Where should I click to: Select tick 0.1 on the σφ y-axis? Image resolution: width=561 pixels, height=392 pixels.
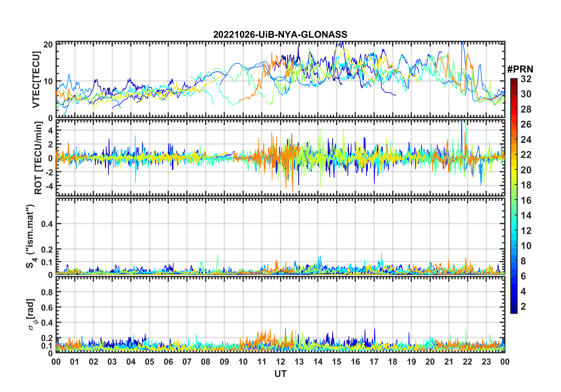pos(47,345)
